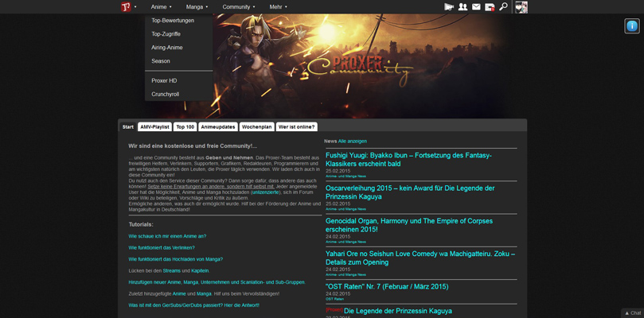
Task: Choose Airing-Anime menu entry
Action: pyautogui.click(x=167, y=48)
